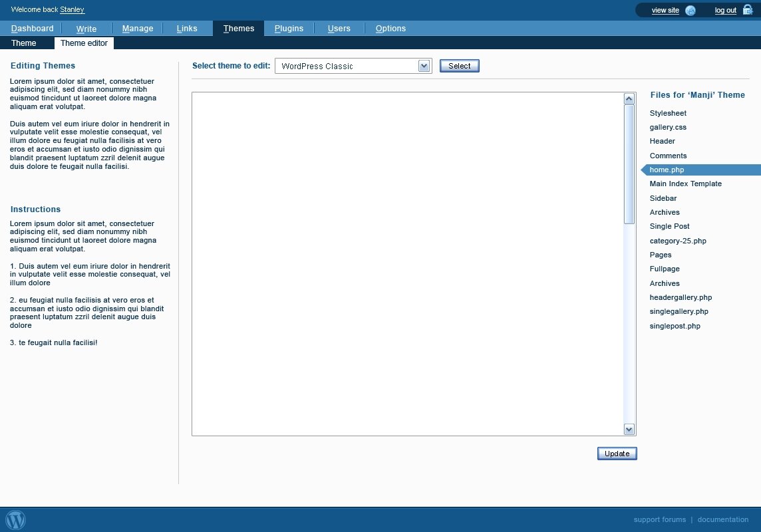This screenshot has height=532, width=761.
Task: Select gallery.css from the file list
Action: [668, 127]
